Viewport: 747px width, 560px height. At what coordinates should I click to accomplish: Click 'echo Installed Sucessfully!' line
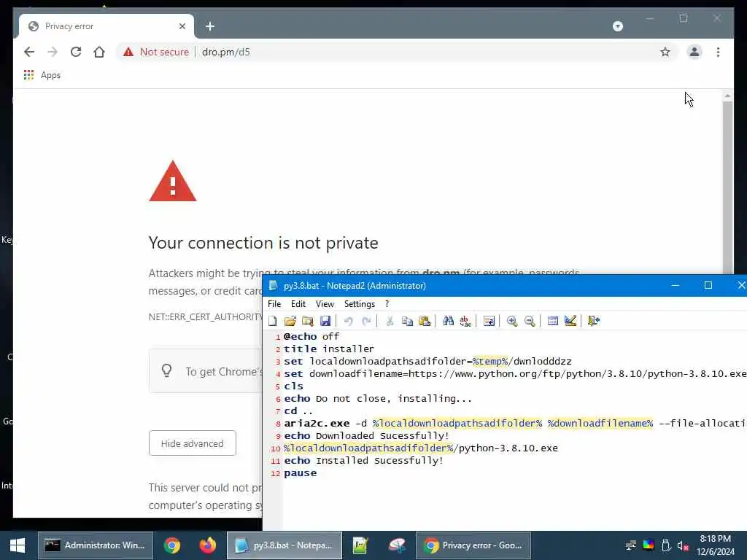363,461
